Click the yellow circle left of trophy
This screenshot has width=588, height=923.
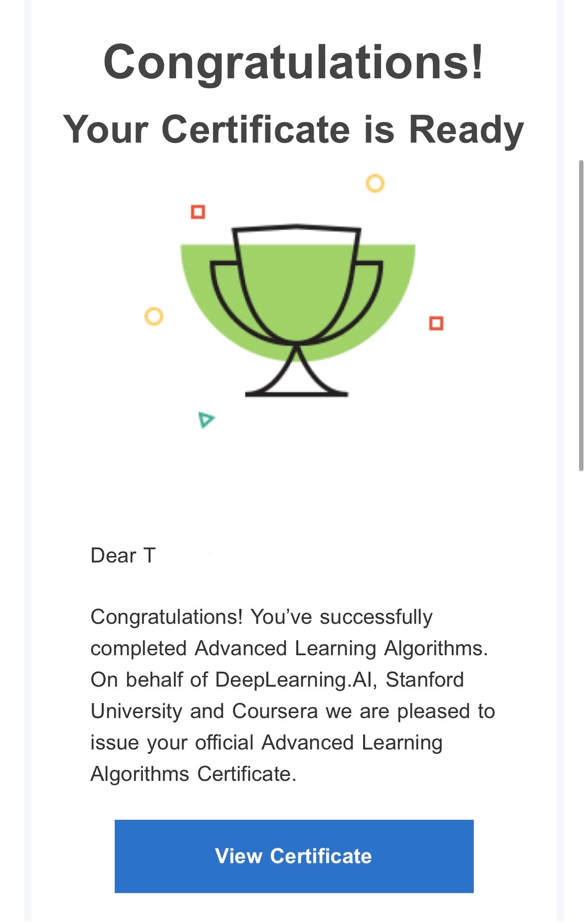[154, 316]
